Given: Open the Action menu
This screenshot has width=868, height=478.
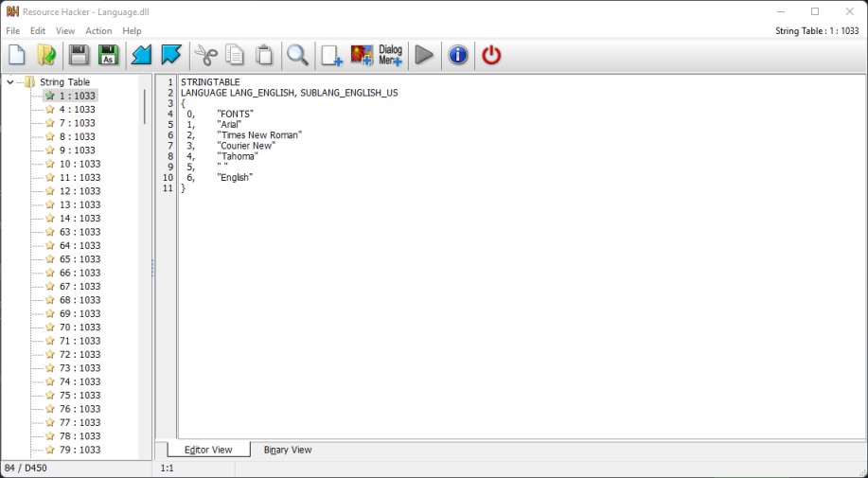Looking at the screenshot, I should (98, 31).
